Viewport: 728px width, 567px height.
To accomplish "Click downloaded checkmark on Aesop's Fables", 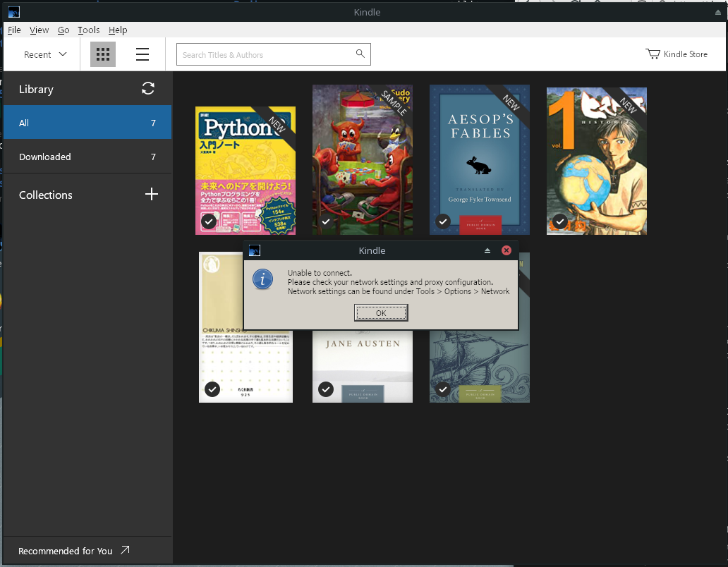I will pos(443,221).
